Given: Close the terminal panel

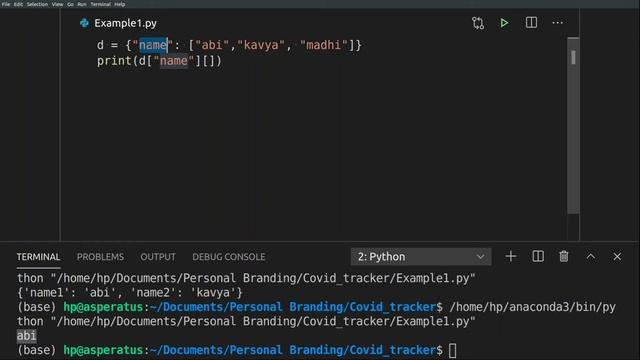Looking at the screenshot, I should click(617, 256).
